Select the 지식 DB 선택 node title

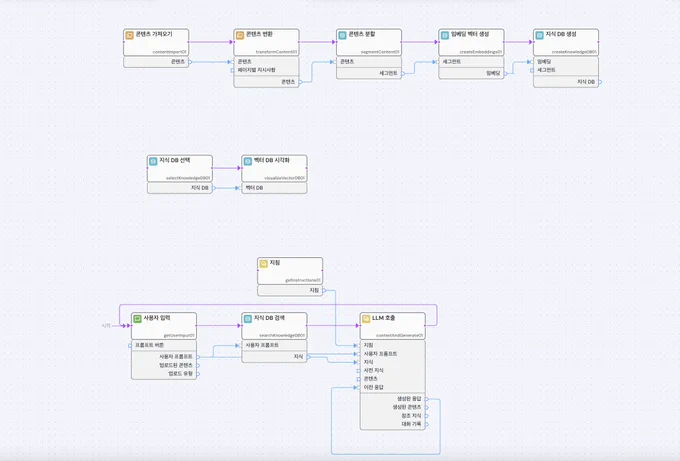[174, 160]
